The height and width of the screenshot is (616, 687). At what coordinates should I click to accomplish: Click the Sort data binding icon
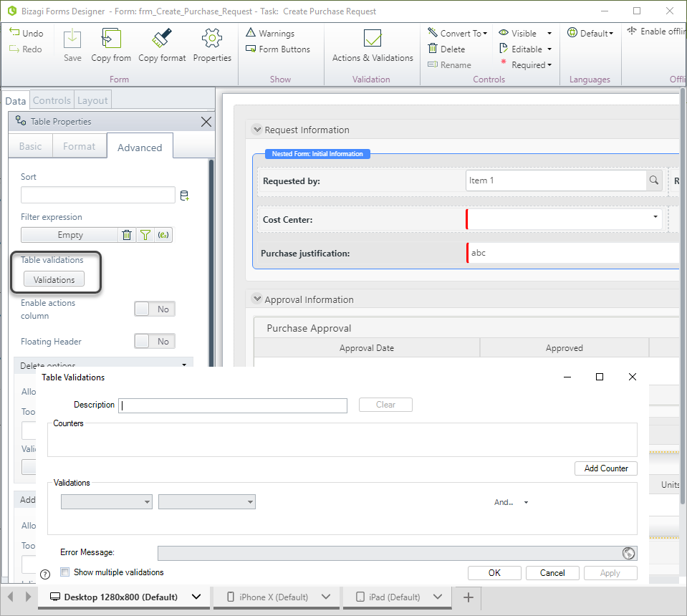(x=184, y=196)
